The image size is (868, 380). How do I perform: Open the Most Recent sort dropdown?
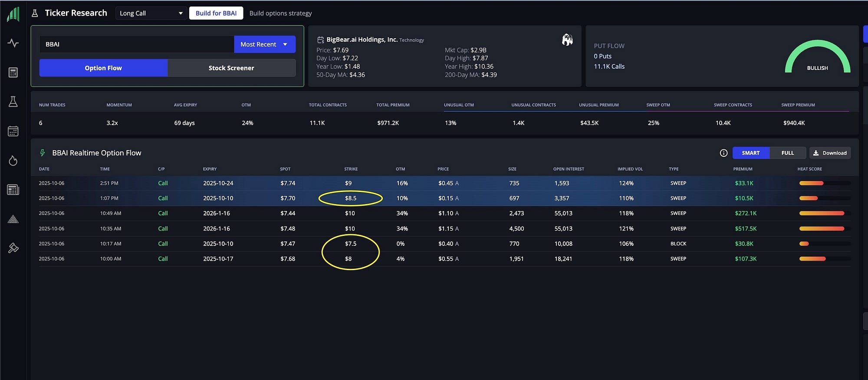(265, 44)
